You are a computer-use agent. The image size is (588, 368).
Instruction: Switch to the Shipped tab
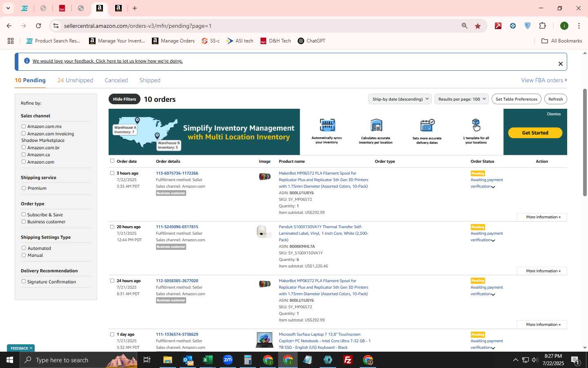(150, 80)
